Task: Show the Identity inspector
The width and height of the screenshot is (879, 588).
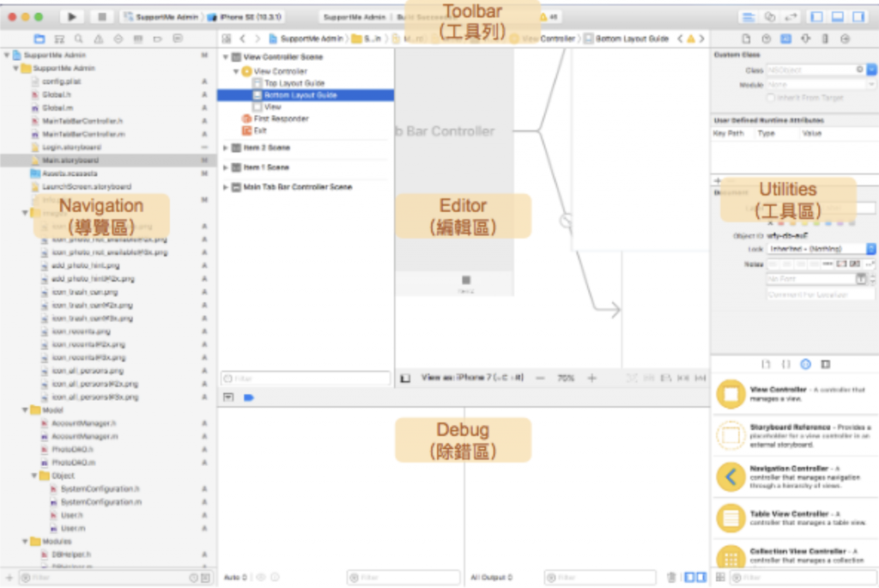Action: [786, 39]
